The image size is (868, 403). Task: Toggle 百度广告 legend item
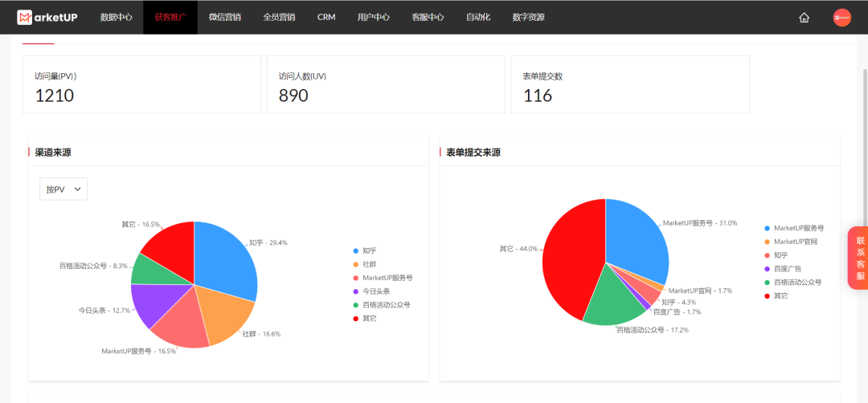pos(783,269)
